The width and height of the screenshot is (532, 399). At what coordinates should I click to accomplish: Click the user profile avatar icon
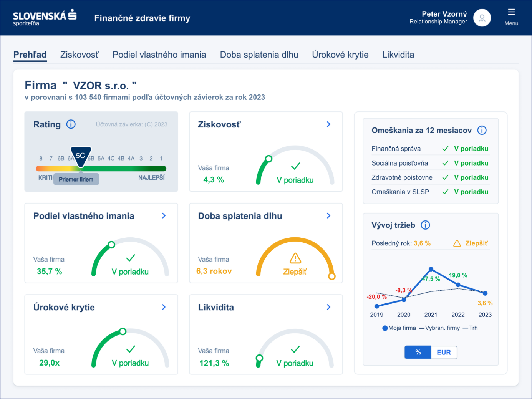[482, 18]
